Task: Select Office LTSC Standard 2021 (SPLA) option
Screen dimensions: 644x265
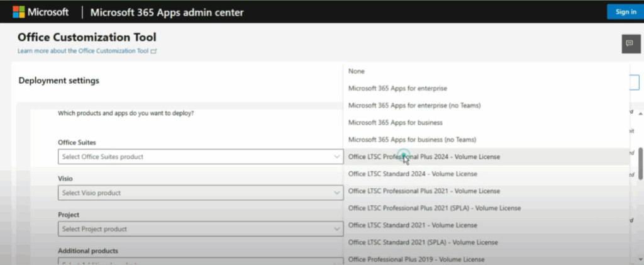Action: [486, 242]
